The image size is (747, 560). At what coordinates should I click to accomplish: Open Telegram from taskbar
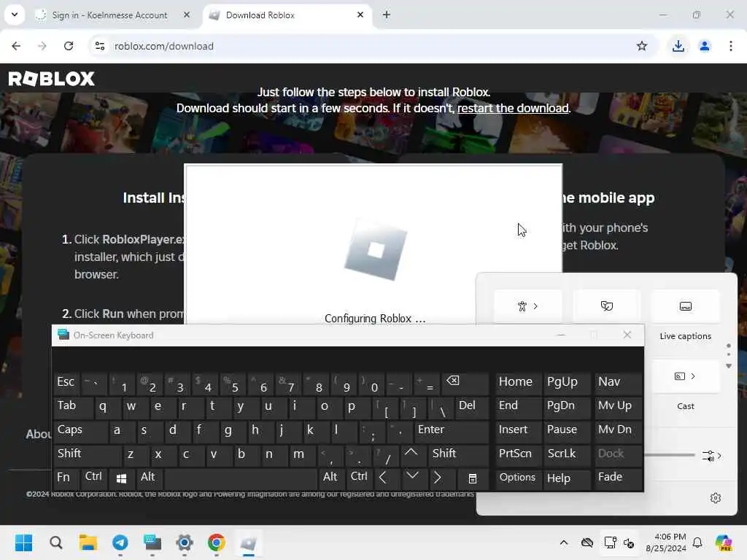(x=120, y=542)
